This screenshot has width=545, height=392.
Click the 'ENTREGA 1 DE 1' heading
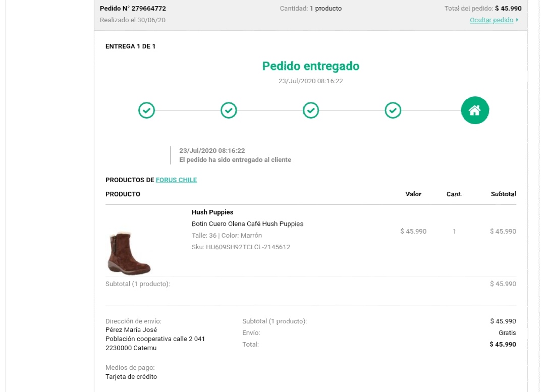pyautogui.click(x=130, y=46)
